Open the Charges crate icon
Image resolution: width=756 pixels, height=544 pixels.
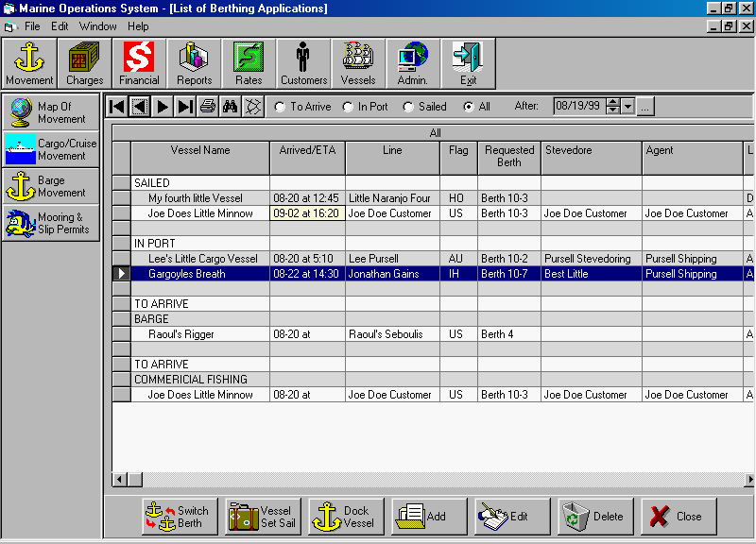pyautogui.click(x=84, y=63)
